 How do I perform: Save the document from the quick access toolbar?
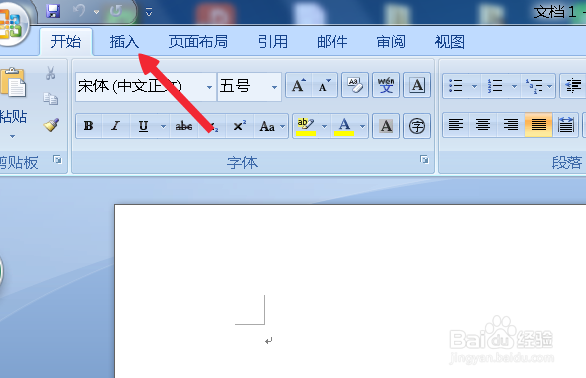pyautogui.click(x=53, y=11)
